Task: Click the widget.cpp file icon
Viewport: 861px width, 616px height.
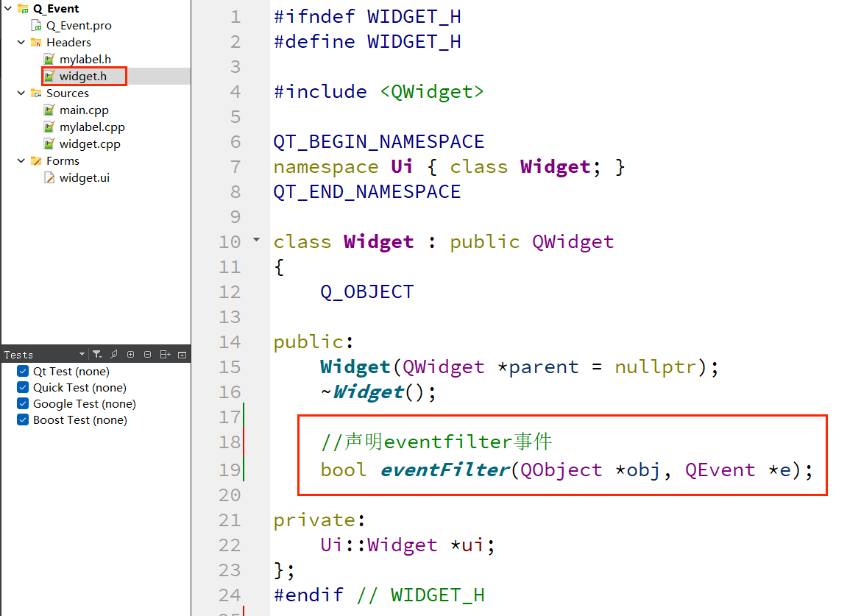Action: click(49, 144)
